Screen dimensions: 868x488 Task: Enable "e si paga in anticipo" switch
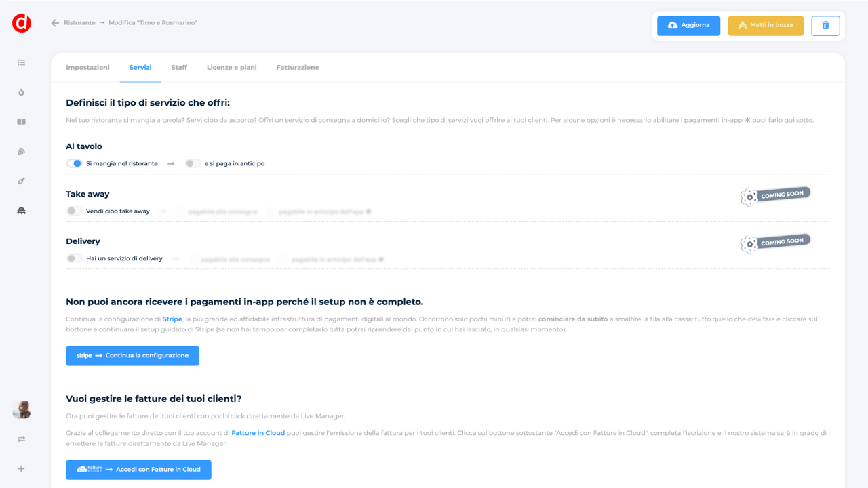(193, 163)
